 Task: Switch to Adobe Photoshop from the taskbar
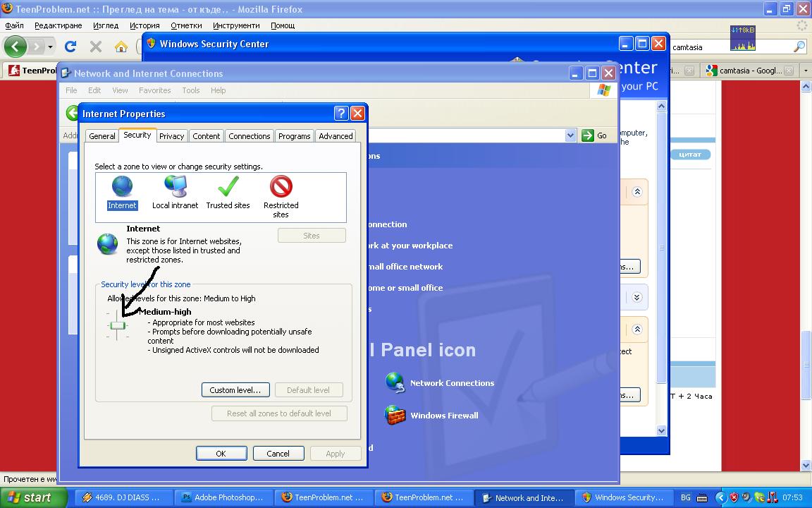223,497
